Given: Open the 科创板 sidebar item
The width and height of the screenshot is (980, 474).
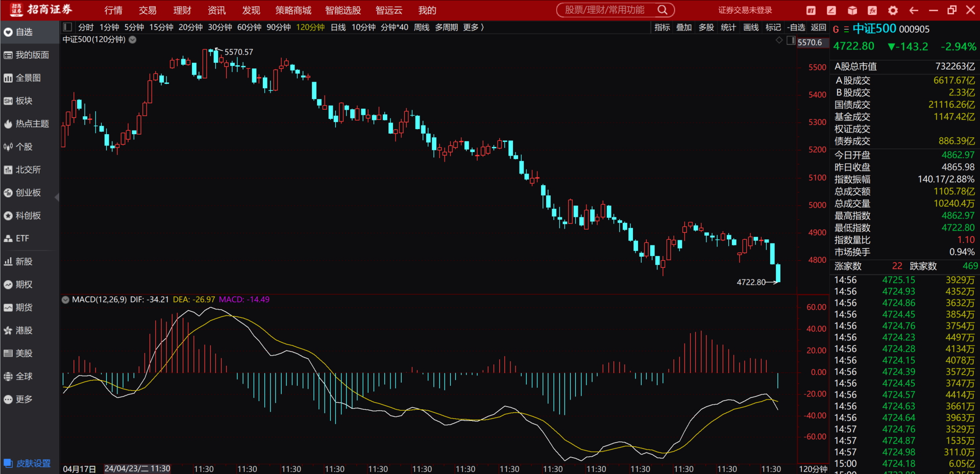Looking at the screenshot, I should click(30, 216).
